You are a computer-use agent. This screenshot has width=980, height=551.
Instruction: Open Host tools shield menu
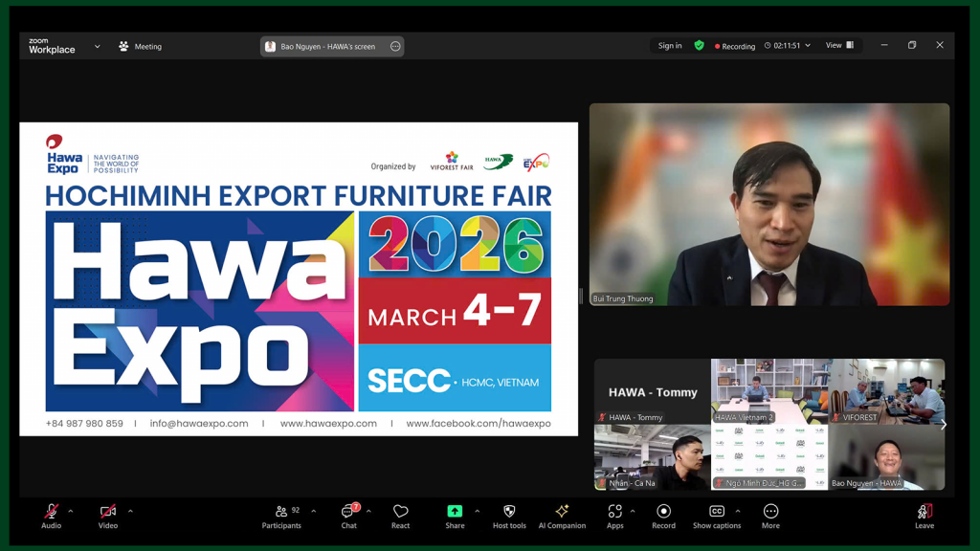point(509,516)
